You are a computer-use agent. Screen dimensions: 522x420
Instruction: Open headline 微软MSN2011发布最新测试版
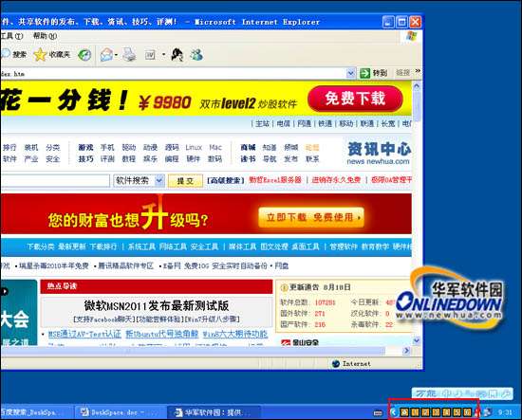157,305
